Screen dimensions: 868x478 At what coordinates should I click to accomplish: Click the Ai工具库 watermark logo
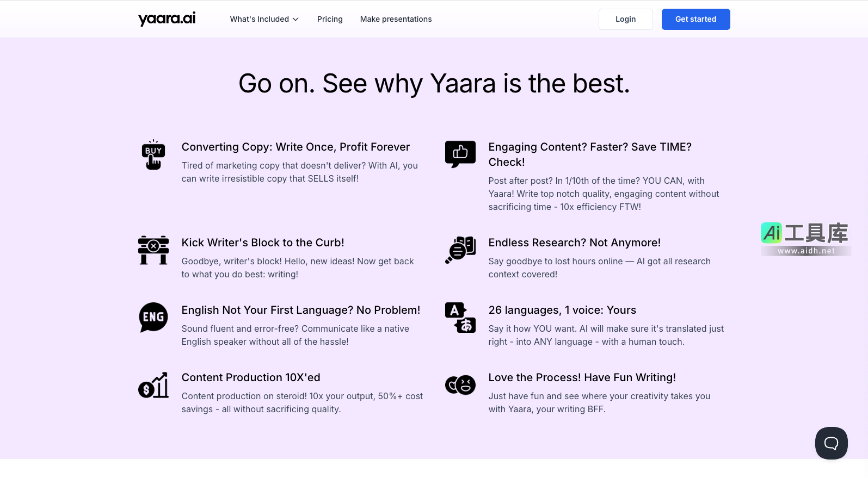(805, 238)
